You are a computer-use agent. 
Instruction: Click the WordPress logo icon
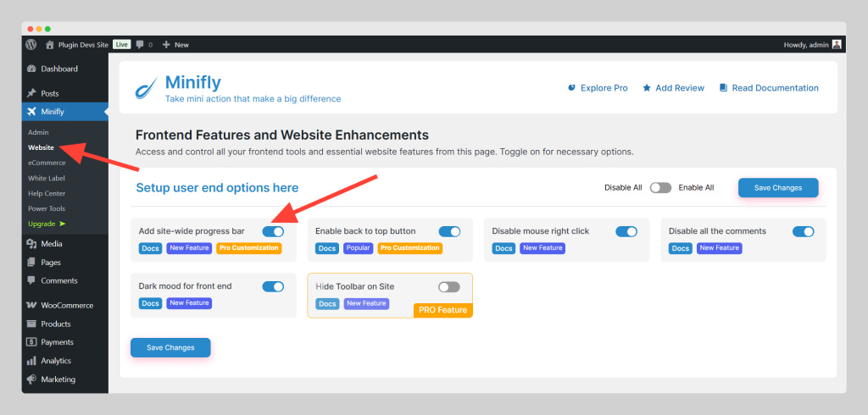31,45
